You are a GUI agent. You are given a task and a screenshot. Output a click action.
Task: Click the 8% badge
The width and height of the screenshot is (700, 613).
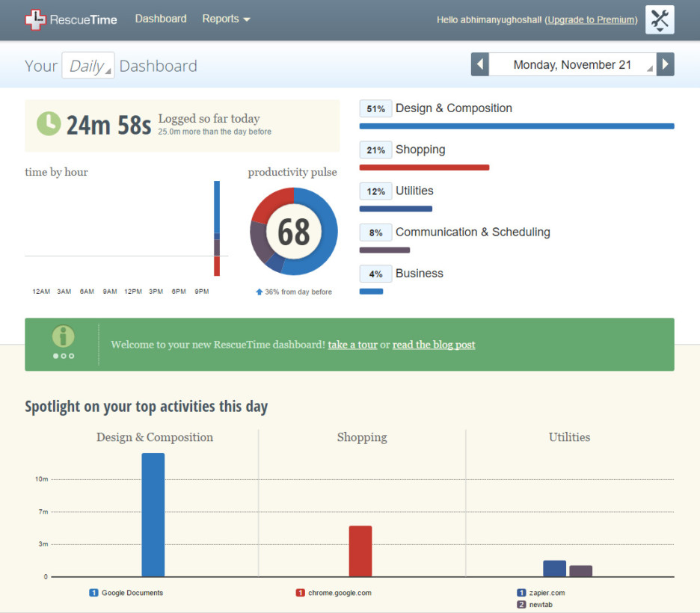click(x=376, y=232)
